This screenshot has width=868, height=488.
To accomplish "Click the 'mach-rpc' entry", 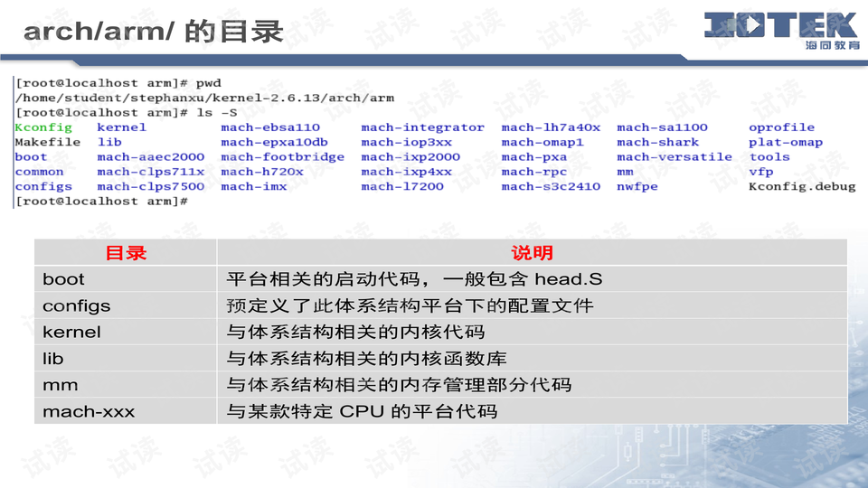I will 534,172.
